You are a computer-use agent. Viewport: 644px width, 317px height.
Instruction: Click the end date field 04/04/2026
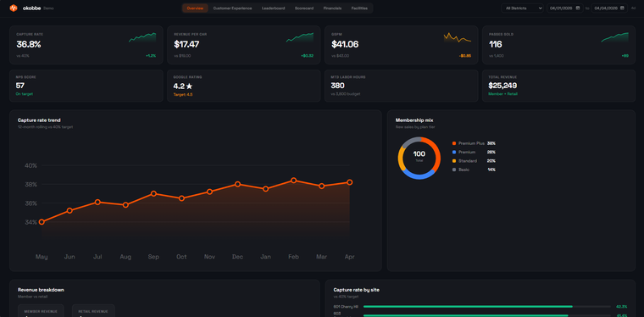[x=609, y=8]
